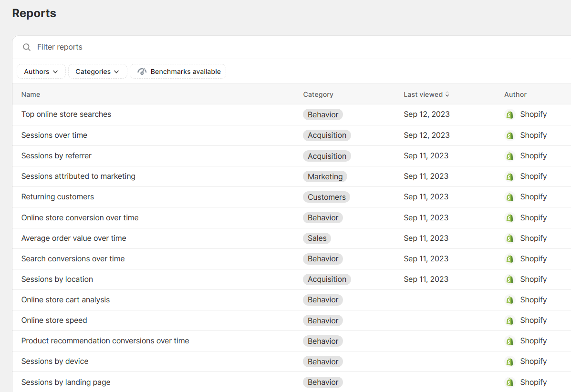
Task: Click the Author column header
Action: (515, 94)
